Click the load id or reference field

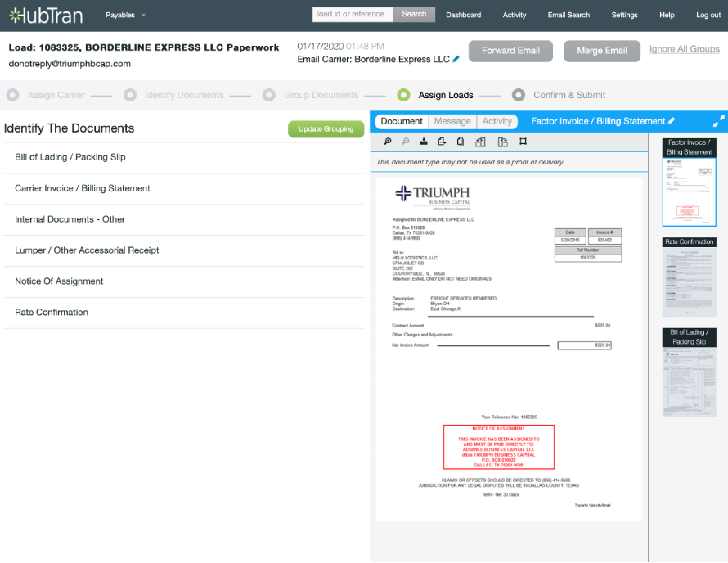[x=353, y=14]
